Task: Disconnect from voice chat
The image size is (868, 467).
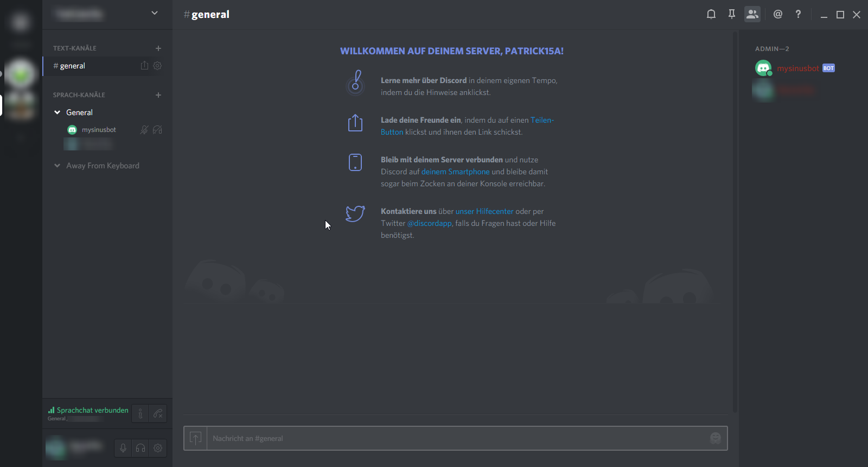Action: [158, 414]
